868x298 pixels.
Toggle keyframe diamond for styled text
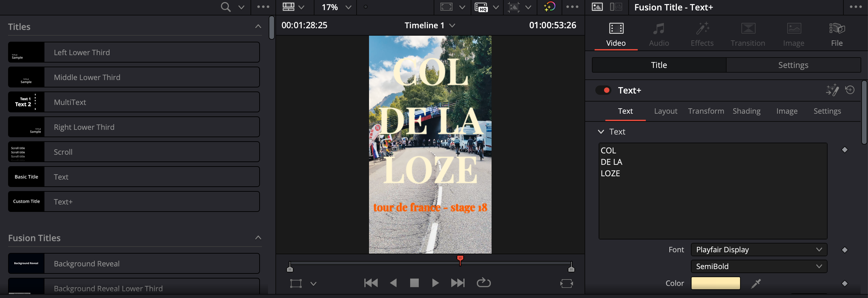pos(844,150)
